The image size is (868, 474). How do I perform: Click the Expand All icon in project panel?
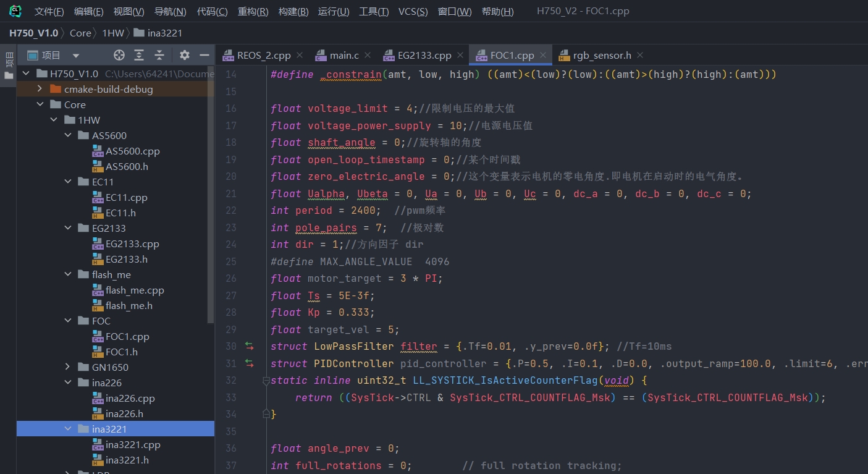point(139,55)
